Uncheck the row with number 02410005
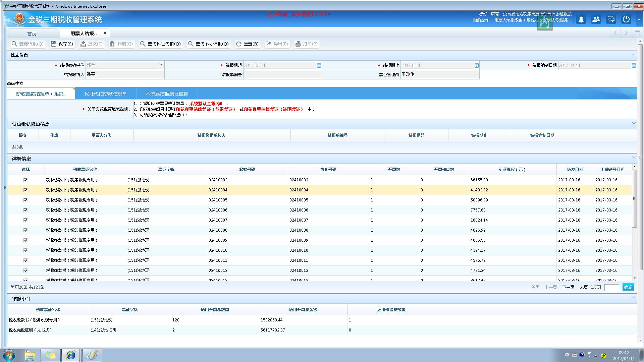 25,200
